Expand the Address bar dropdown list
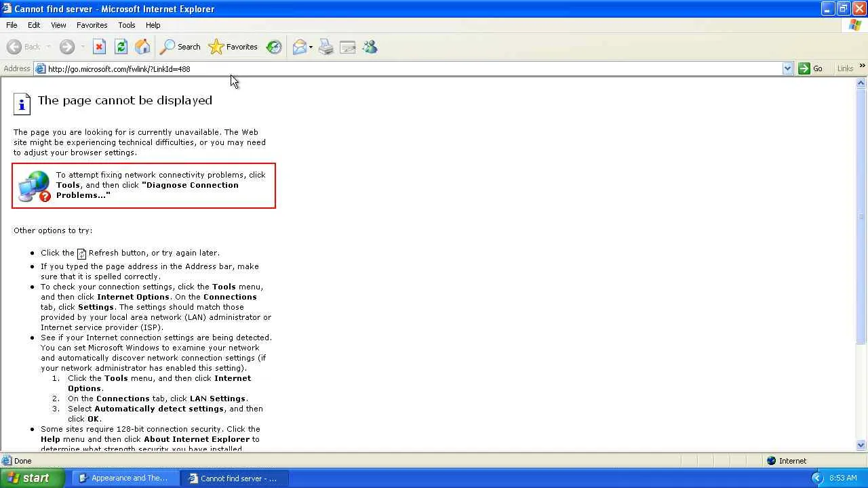The image size is (868, 488). (x=787, y=68)
